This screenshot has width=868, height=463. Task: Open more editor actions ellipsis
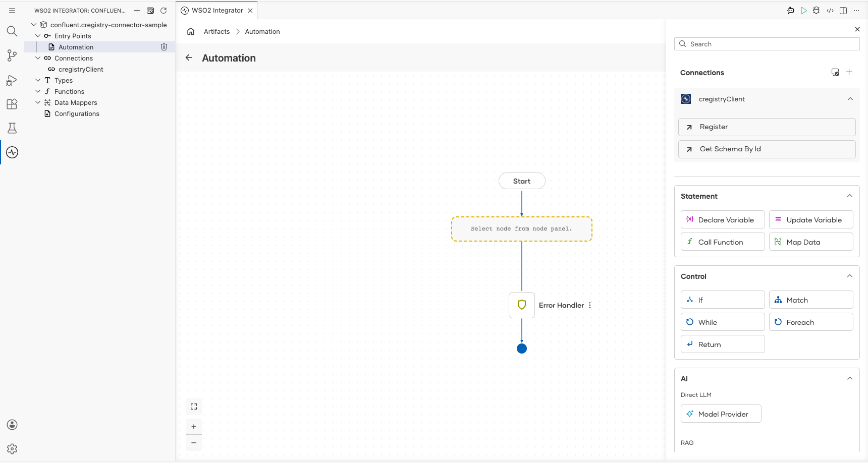coord(856,10)
